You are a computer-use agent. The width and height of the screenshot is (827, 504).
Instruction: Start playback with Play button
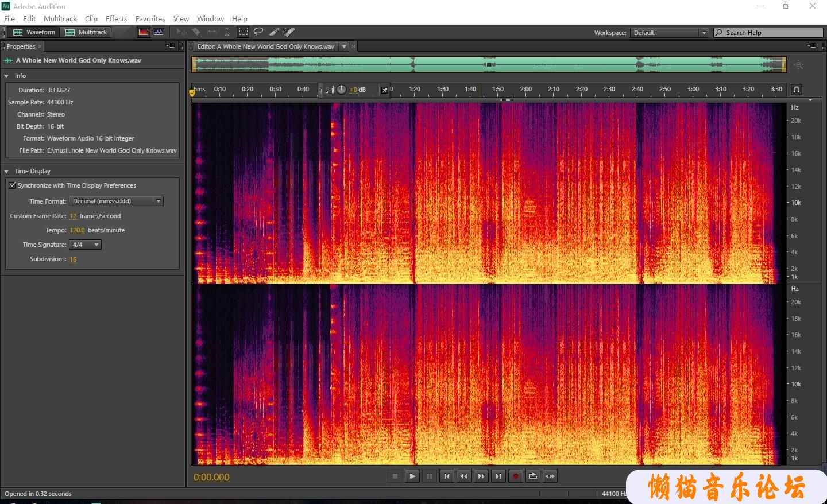(412, 476)
